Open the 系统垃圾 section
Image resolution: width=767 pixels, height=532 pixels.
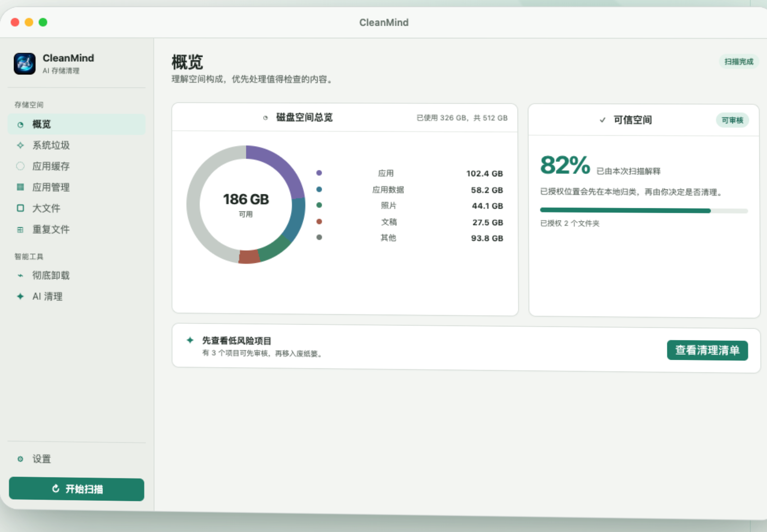coord(76,145)
